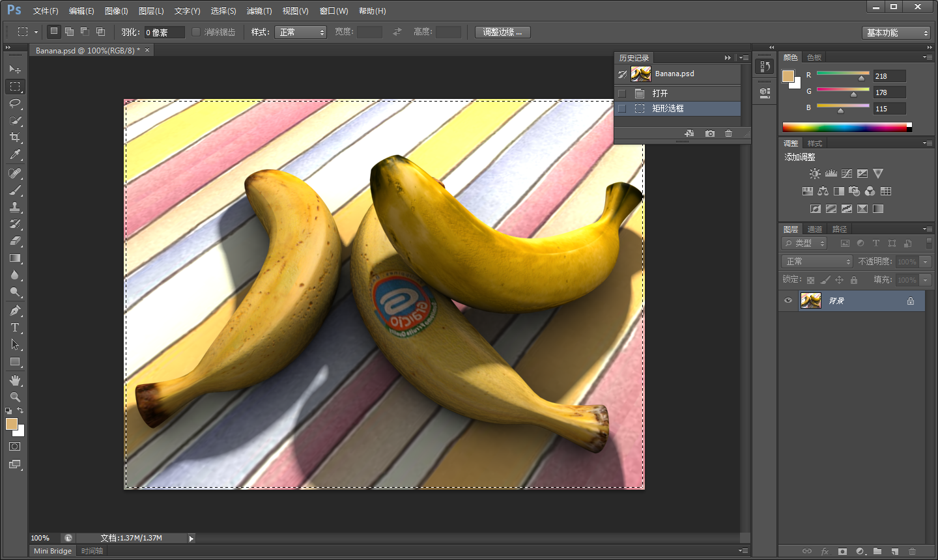The image size is (938, 560).
Task: Open the opacity (不透明度) dropdown arrow
Action: 926,262
